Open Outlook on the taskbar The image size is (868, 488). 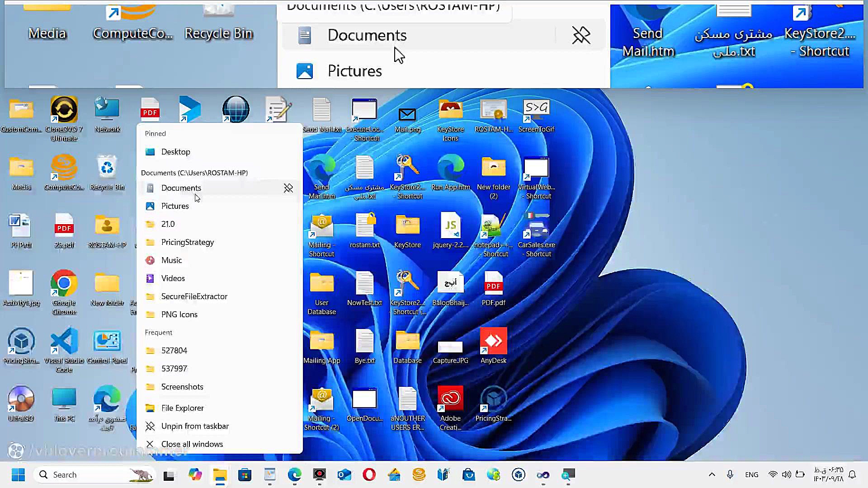coord(344,475)
